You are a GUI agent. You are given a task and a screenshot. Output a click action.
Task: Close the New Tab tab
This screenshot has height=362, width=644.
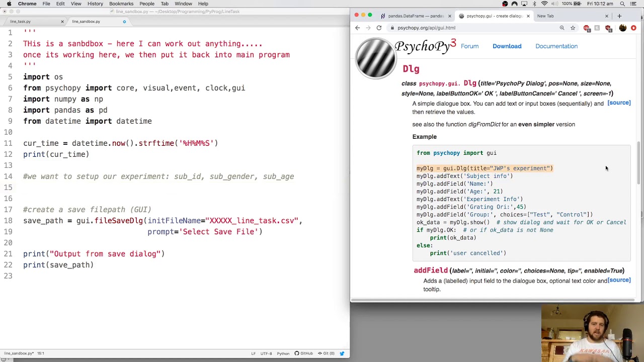606,16
